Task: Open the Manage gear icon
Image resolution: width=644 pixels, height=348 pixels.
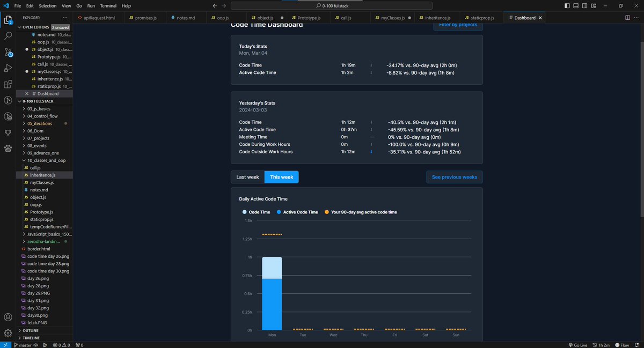Action: click(8, 334)
